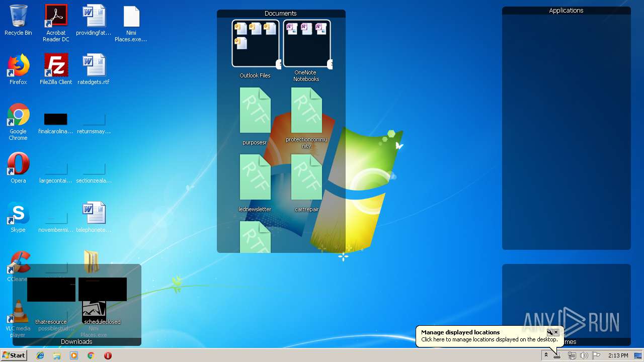This screenshot has height=362, width=644.
Task: Click the Applications container title bar
Action: point(567,11)
